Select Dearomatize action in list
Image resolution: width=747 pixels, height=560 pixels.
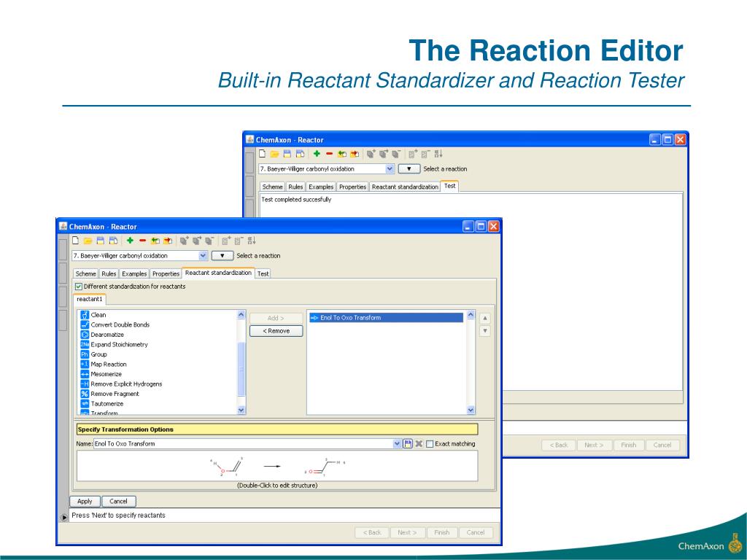102,335
